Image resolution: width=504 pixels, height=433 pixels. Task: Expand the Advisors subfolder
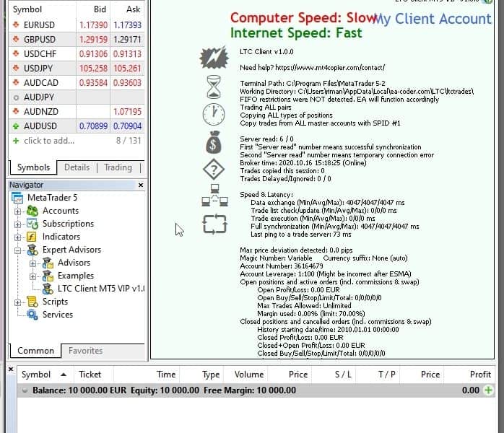point(32,263)
